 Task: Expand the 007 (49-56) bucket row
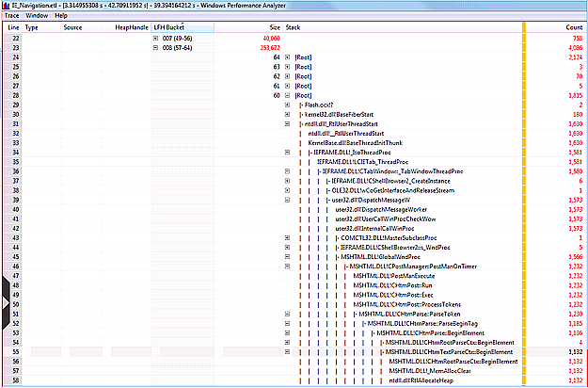[x=155, y=39]
